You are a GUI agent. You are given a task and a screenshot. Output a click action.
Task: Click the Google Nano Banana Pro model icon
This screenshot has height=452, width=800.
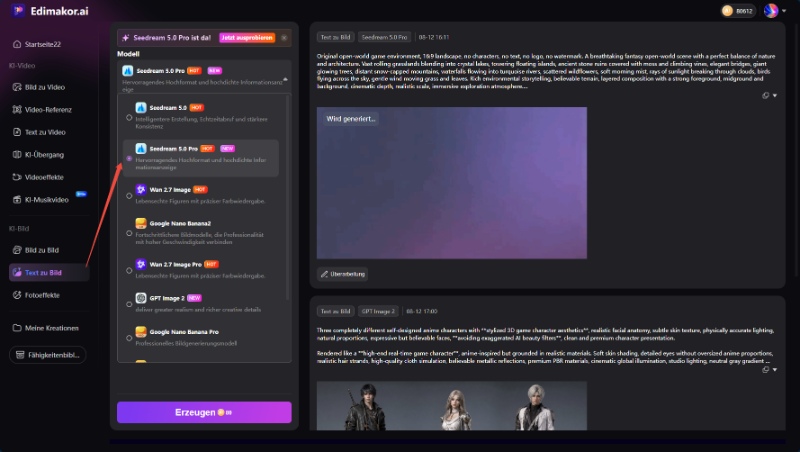tap(141, 332)
